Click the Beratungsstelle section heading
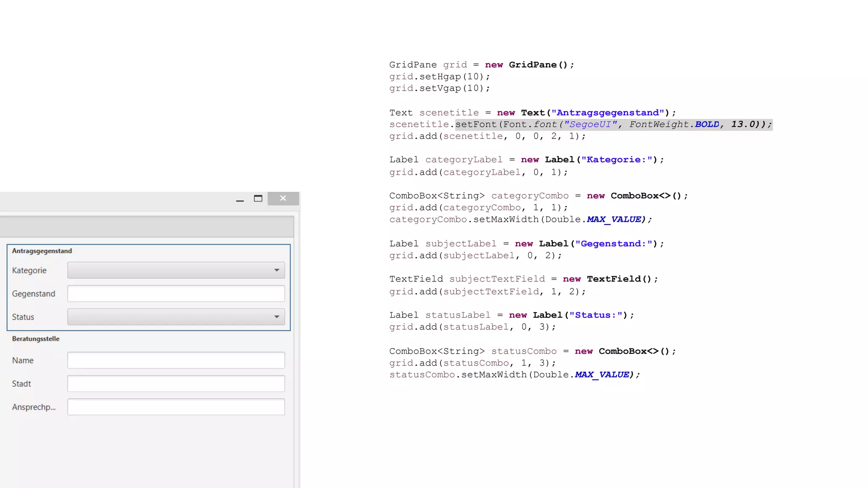This screenshot has width=868, height=488. (x=36, y=339)
